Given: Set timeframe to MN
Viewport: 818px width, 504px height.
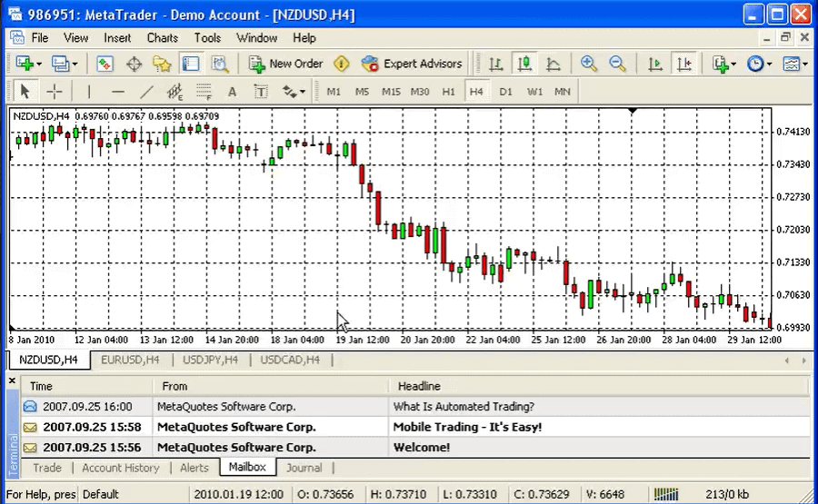Looking at the screenshot, I should coord(563,92).
